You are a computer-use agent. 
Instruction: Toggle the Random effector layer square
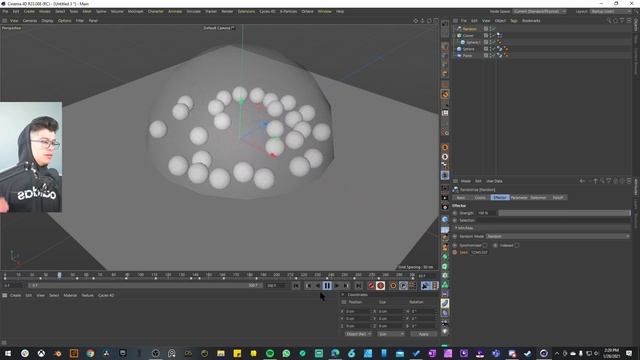(x=486, y=29)
